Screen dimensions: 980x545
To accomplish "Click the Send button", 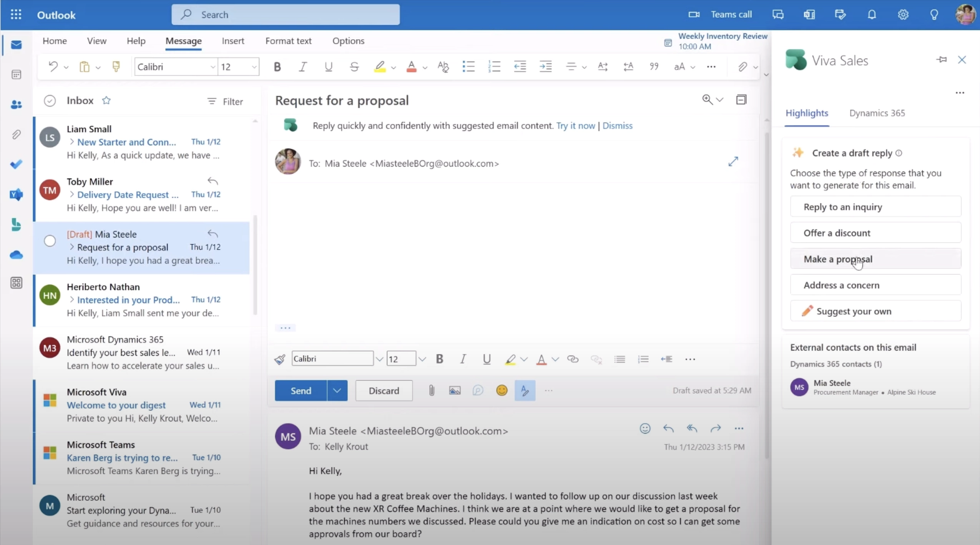I will coord(301,390).
